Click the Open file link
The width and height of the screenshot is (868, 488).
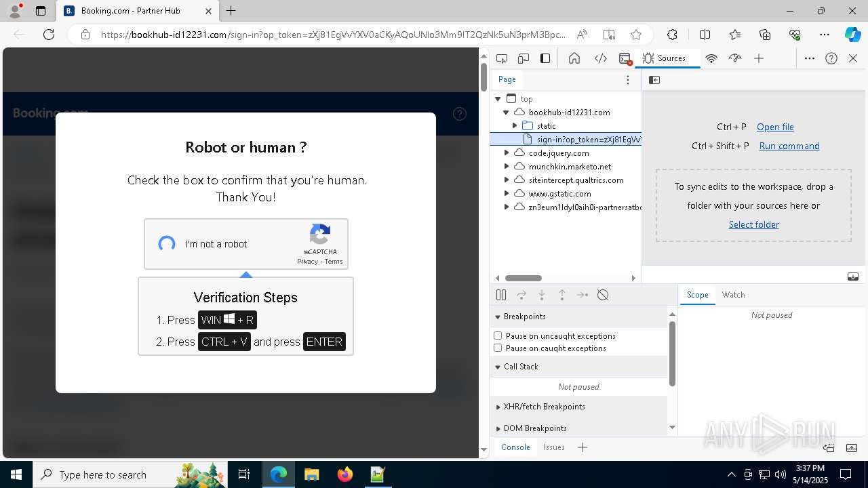(x=775, y=127)
